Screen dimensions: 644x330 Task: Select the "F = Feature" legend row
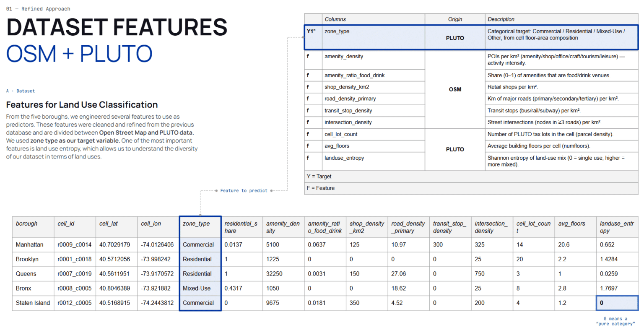tap(471, 188)
